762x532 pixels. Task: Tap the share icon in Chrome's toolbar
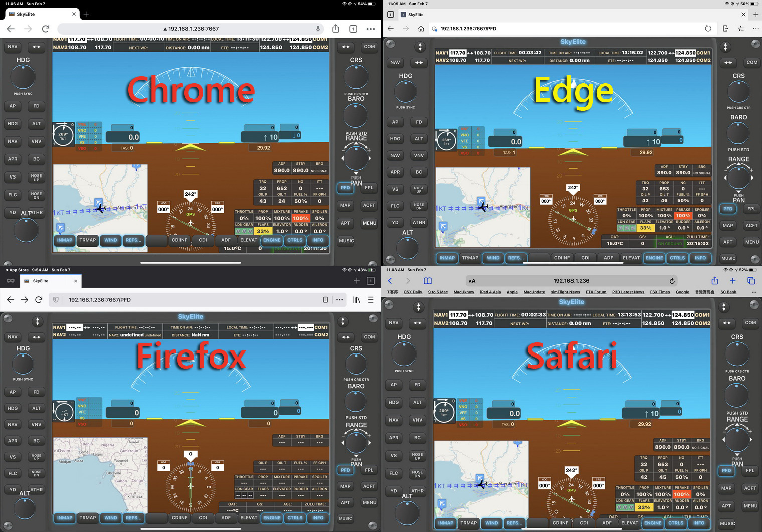[336, 29]
